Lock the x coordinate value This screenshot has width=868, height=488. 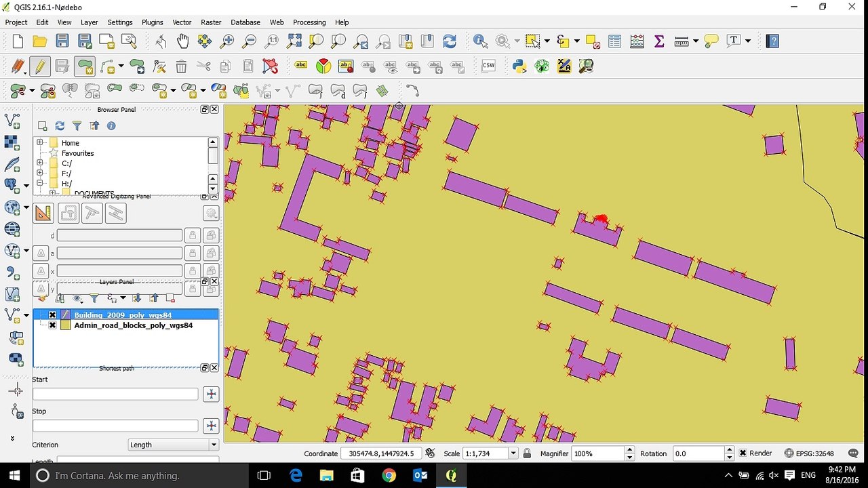pyautogui.click(x=193, y=270)
